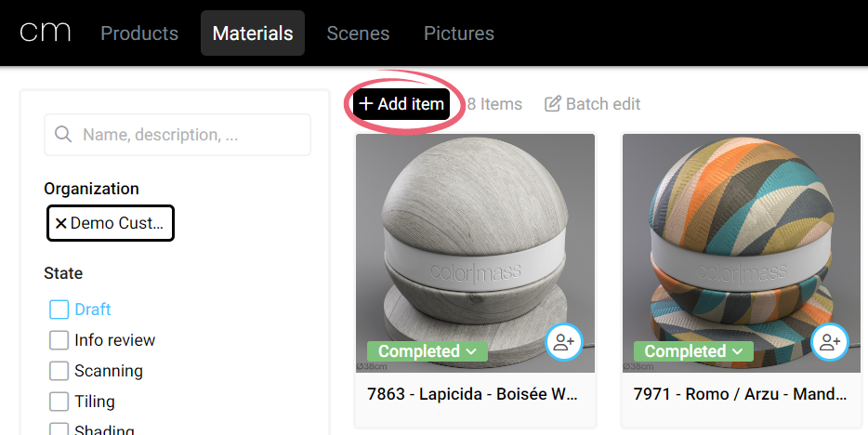Image resolution: width=868 pixels, height=435 pixels.
Task: Click the cm logo icon
Action: click(46, 32)
